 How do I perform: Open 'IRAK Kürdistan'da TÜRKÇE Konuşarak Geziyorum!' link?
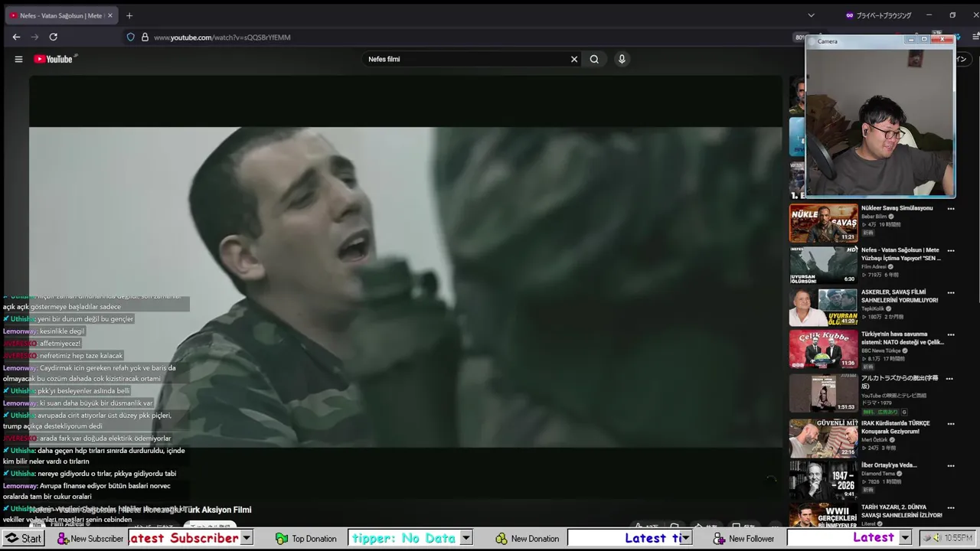click(897, 427)
